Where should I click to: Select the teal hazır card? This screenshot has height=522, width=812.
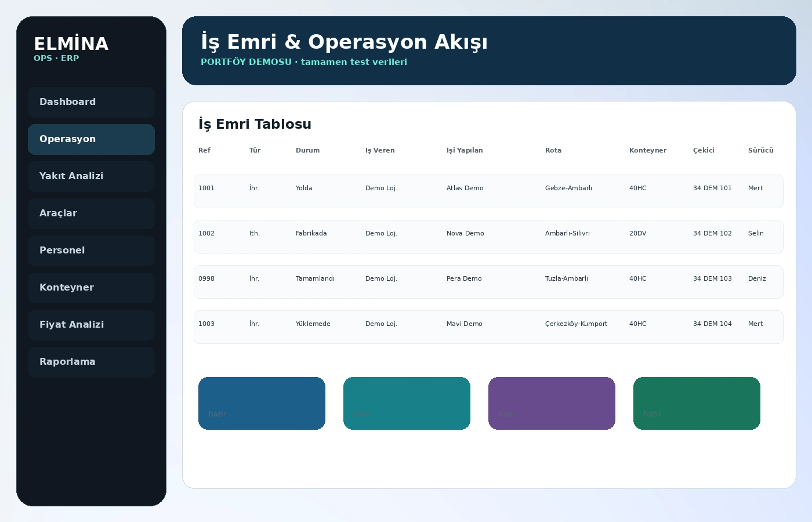tap(407, 403)
